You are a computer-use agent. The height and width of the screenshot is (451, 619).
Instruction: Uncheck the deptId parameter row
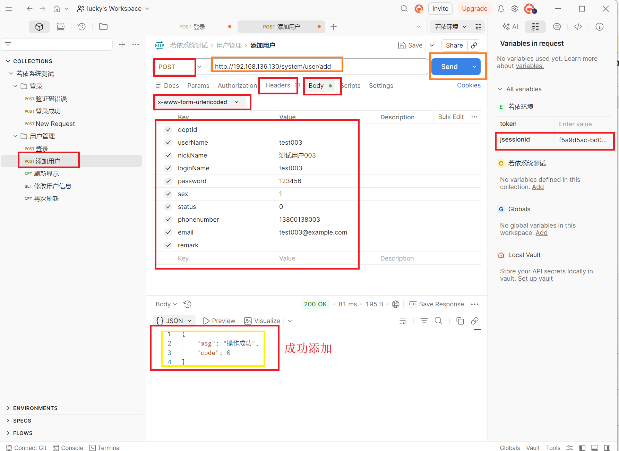pyautogui.click(x=168, y=130)
